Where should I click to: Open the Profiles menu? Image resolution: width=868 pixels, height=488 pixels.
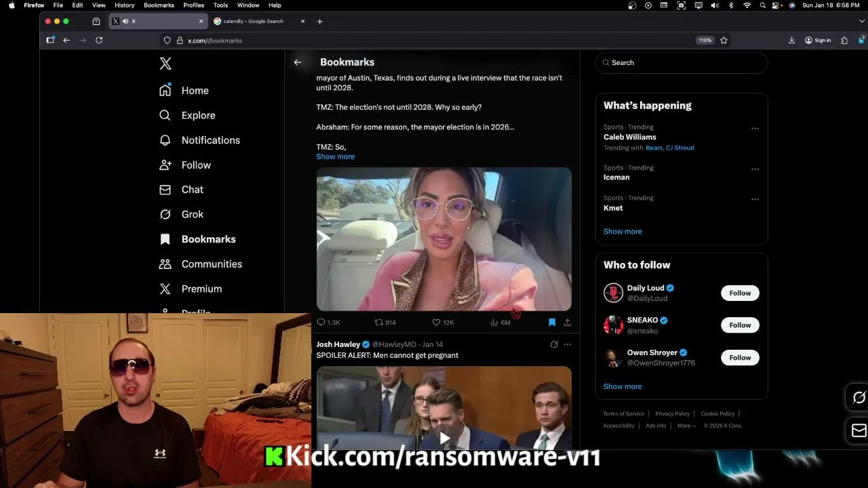tap(193, 5)
